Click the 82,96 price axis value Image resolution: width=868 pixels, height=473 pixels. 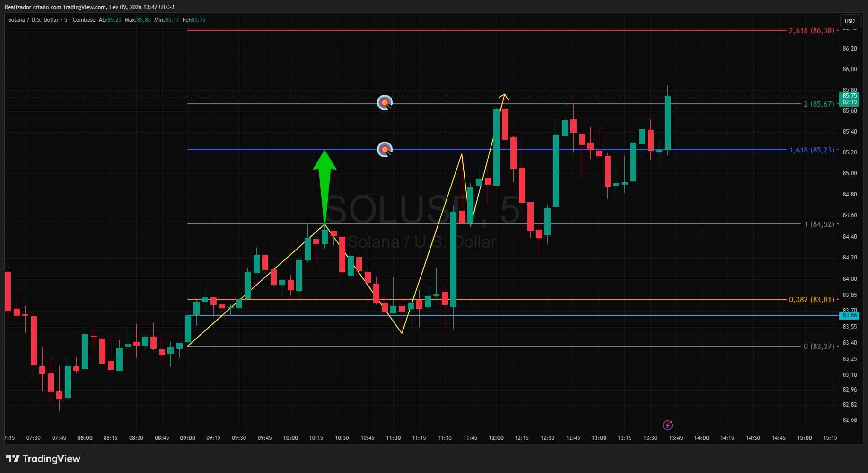(850, 390)
